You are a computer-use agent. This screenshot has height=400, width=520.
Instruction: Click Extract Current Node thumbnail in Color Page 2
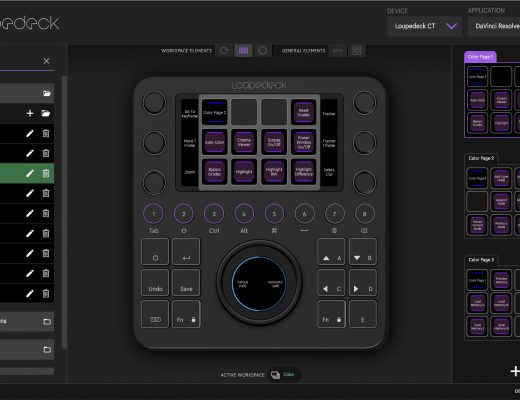[x=477, y=225]
